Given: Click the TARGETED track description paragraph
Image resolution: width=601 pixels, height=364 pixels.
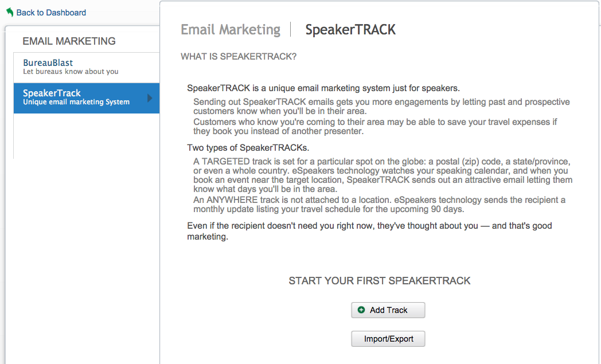Looking at the screenshot, I should [383, 175].
